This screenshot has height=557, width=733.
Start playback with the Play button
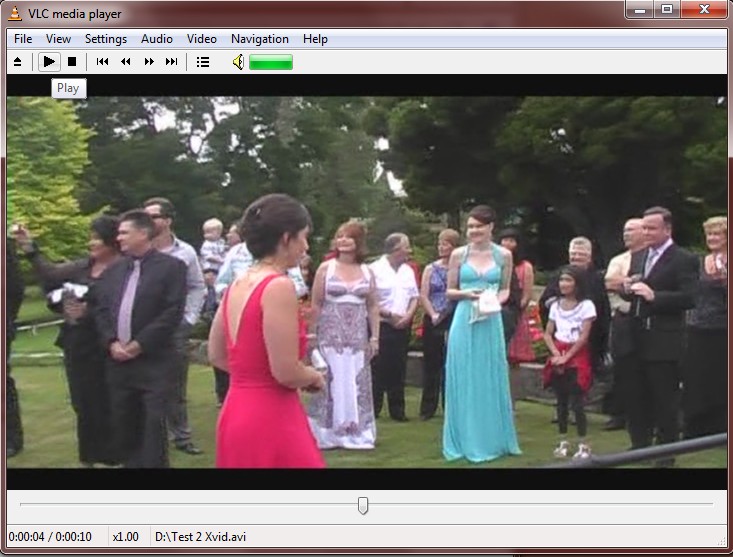(x=49, y=62)
